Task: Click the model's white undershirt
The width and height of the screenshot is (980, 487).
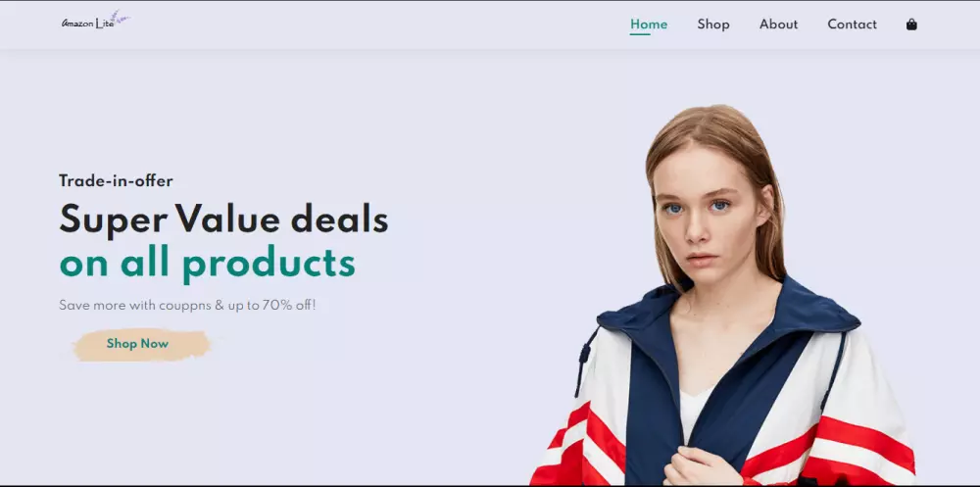Action: point(693,411)
